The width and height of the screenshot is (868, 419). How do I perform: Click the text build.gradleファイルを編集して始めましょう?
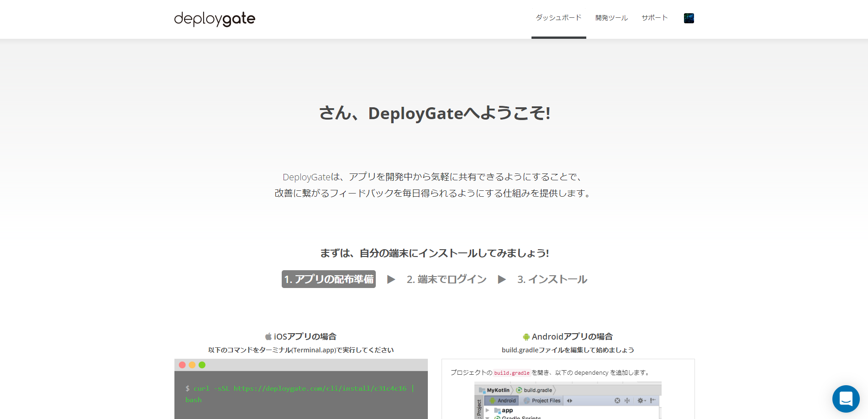click(x=568, y=350)
